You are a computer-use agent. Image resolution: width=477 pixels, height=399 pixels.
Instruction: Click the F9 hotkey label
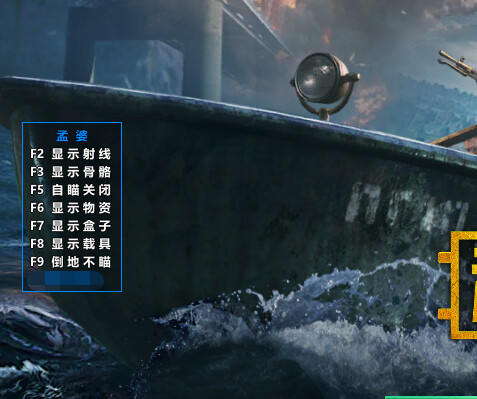[x=37, y=262]
